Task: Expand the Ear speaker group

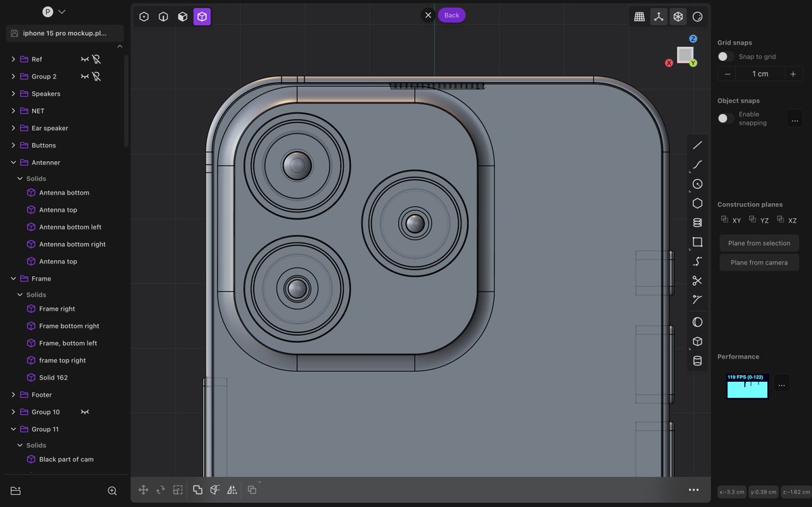Action: click(x=14, y=128)
